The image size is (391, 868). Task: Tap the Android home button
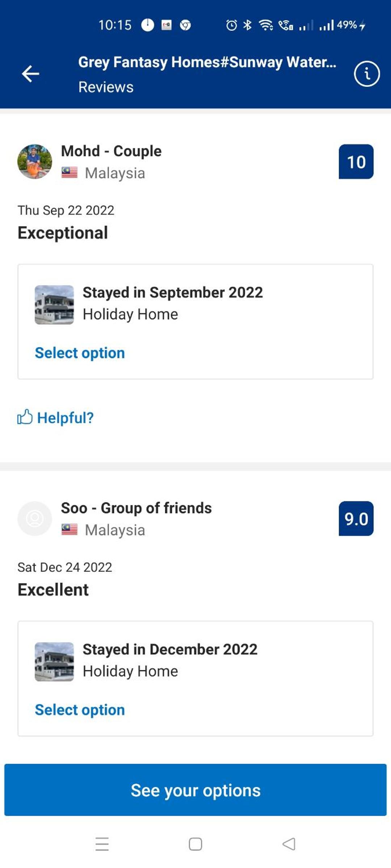[195, 844]
